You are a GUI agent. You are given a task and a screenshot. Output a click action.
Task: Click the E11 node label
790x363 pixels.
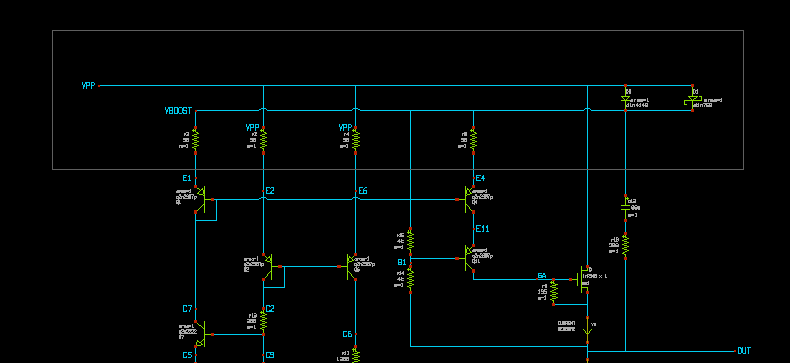point(482,229)
